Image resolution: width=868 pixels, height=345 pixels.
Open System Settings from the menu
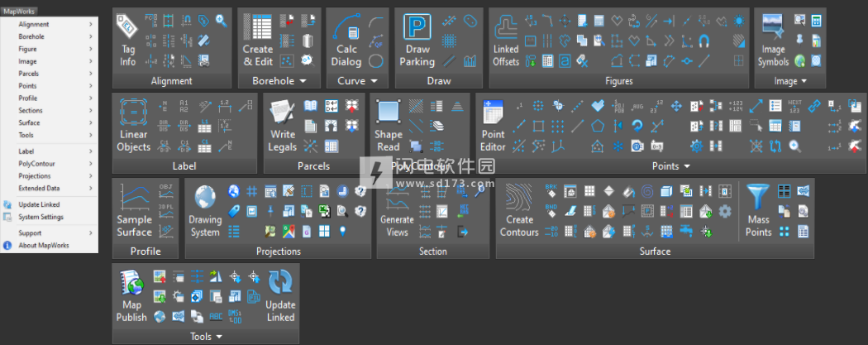[x=50, y=217]
